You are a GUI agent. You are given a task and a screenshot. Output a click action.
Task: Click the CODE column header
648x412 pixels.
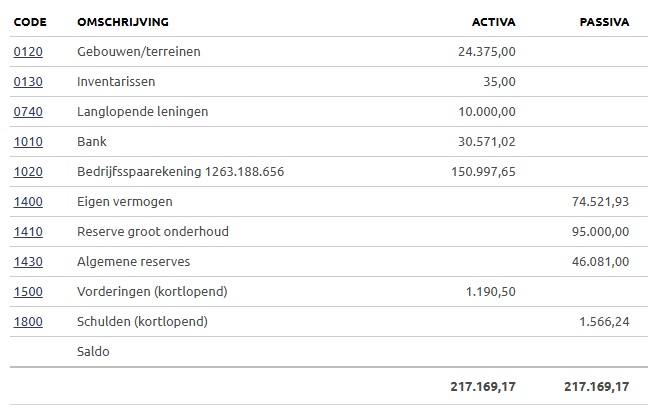(x=30, y=22)
